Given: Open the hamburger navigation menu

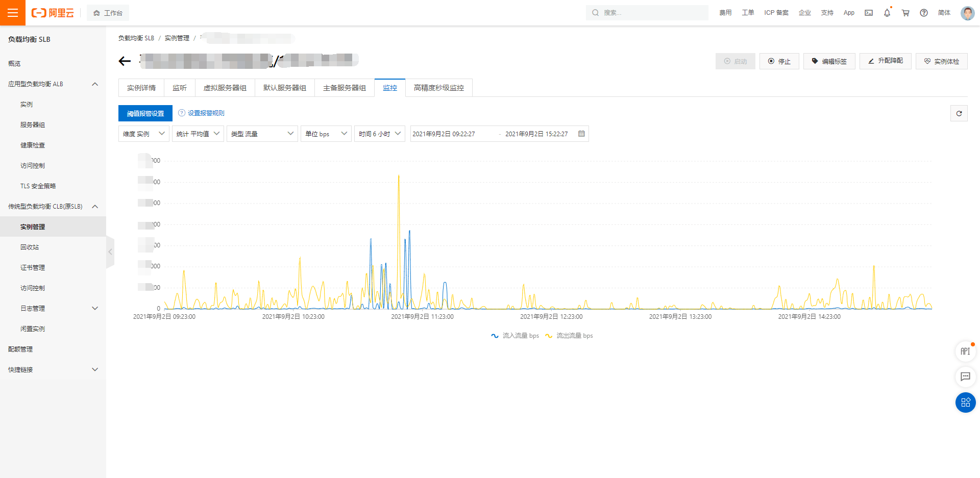Looking at the screenshot, I should coord(13,13).
